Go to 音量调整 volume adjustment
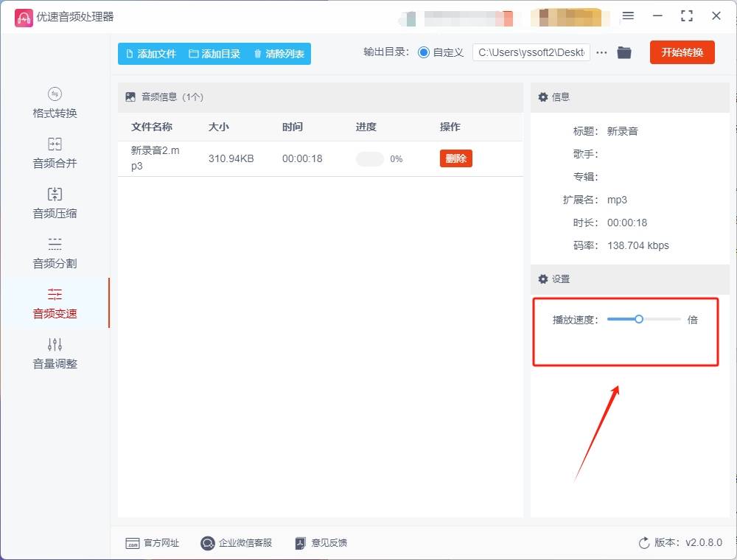 point(55,354)
